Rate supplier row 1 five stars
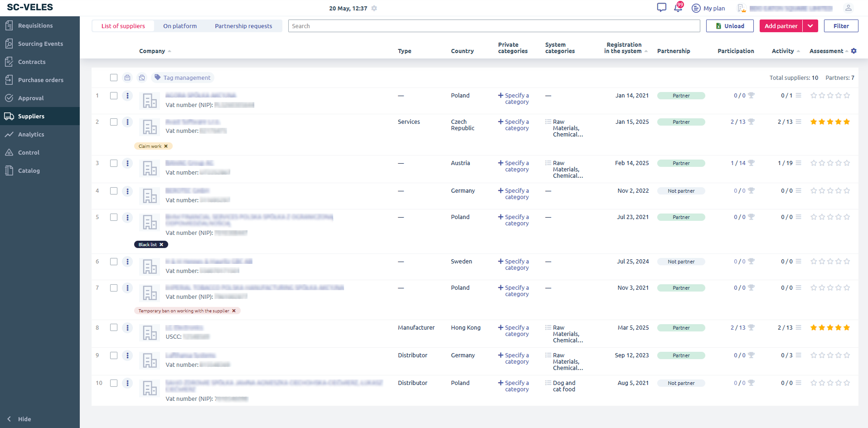Viewport: 868px width, 428px height. (847, 96)
